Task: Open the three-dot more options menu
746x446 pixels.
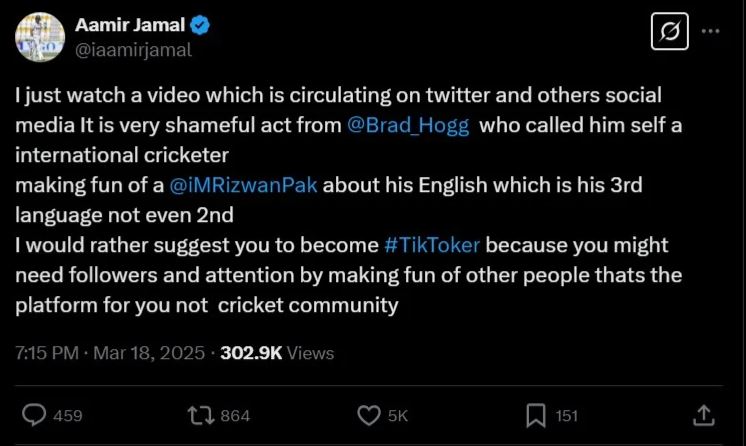Action: [x=711, y=31]
